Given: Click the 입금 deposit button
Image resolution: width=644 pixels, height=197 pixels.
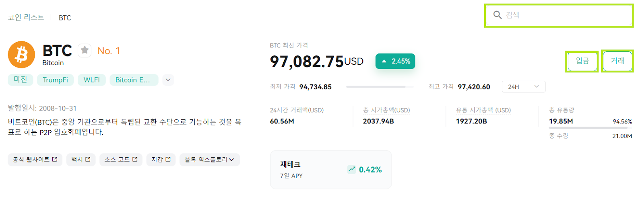Looking at the screenshot, I should 582,61.
